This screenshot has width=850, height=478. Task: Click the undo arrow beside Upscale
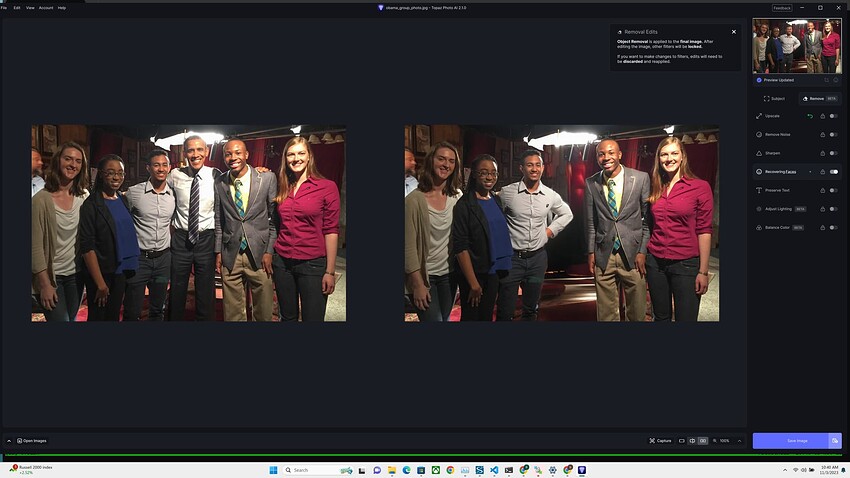click(810, 116)
